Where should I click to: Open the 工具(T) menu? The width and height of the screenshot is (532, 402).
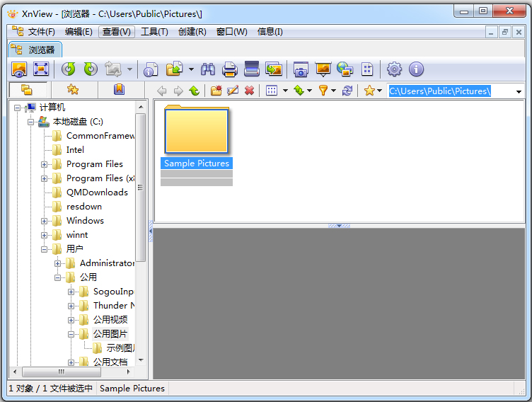pyautogui.click(x=154, y=32)
